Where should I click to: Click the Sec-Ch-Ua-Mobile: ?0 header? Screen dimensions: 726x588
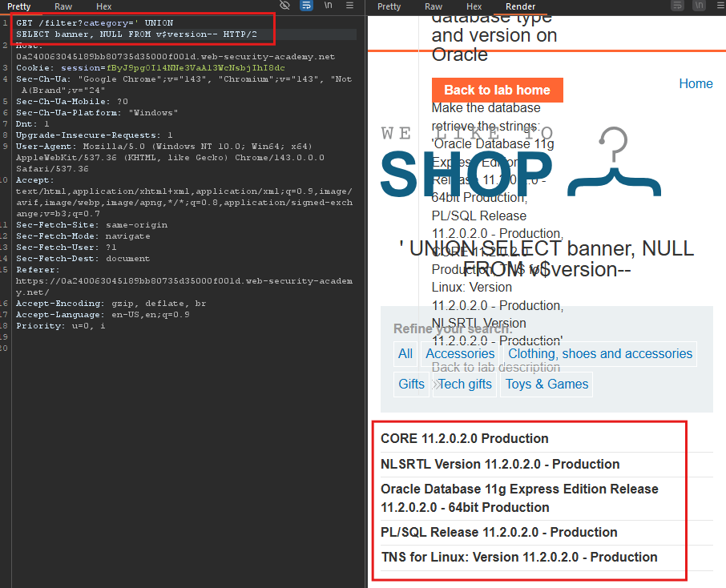coord(72,102)
